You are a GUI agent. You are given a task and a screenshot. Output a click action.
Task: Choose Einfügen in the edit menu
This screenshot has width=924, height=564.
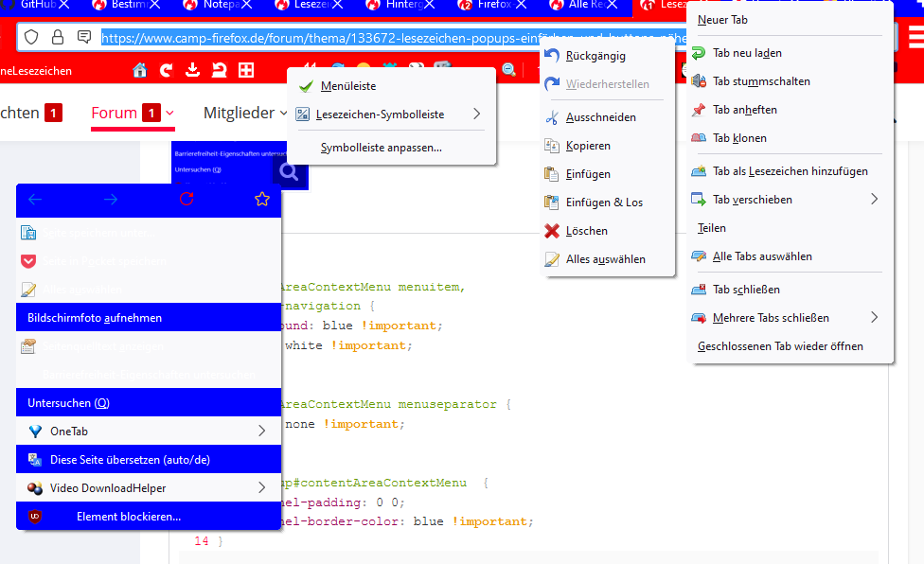pyautogui.click(x=608, y=174)
